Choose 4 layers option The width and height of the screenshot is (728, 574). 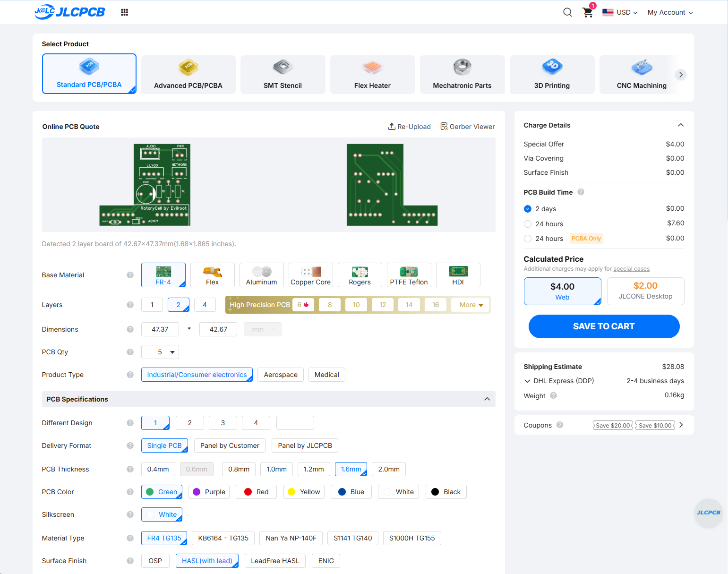(x=205, y=305)
